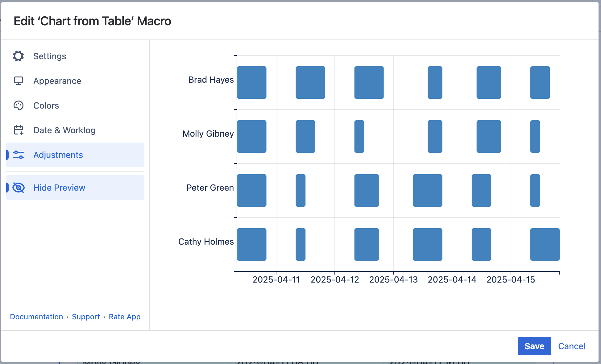Open the Adjustments section
Image resolution: width=601 pixels, height=364 pixels.
(x=58, y=155)
